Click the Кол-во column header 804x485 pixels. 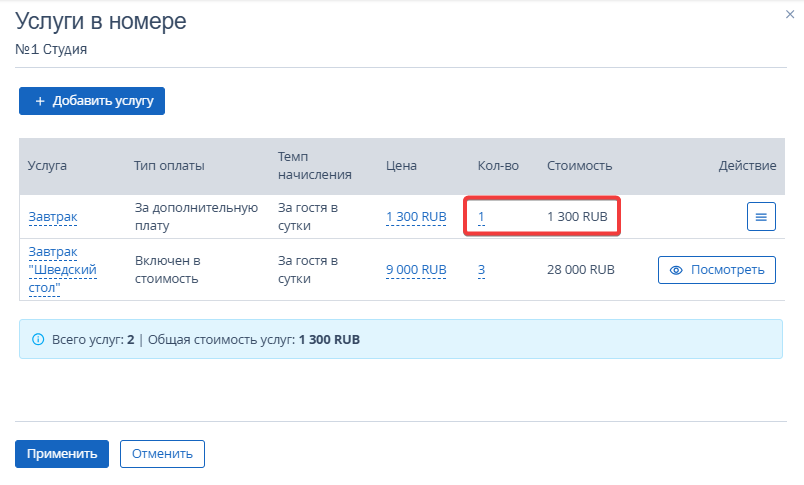pos(498,166)
